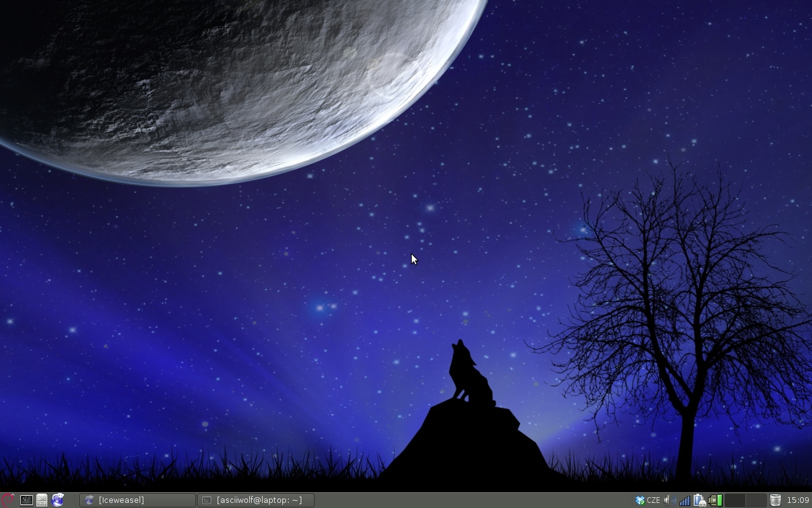The image size is (812, 508).
Task: Open the file manager launcher
Action: 42,500
